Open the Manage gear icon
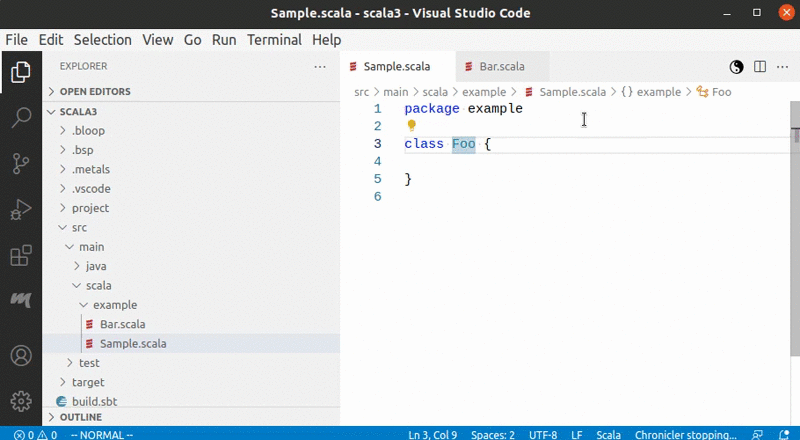Image resolution: width=800 pixels, height=440 pixels. (21, 402)
